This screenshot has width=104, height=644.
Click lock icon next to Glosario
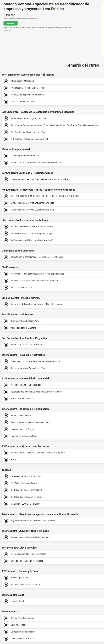(x=6, y=459)
